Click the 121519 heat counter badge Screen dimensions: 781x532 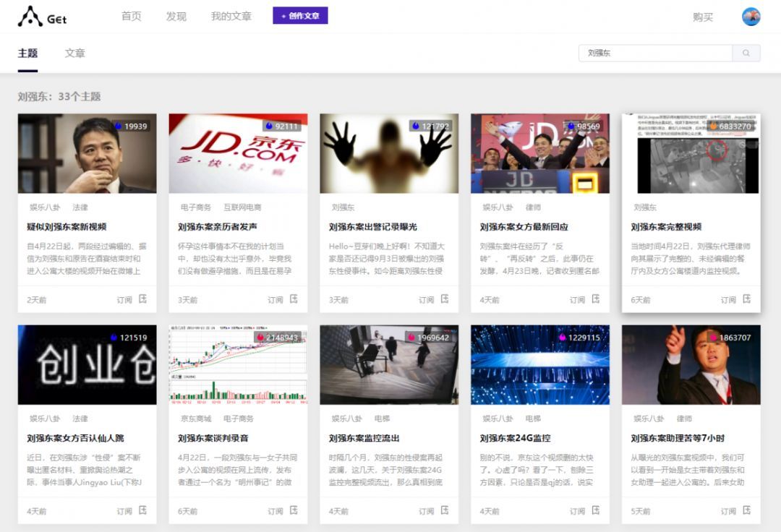click(129, 338)
